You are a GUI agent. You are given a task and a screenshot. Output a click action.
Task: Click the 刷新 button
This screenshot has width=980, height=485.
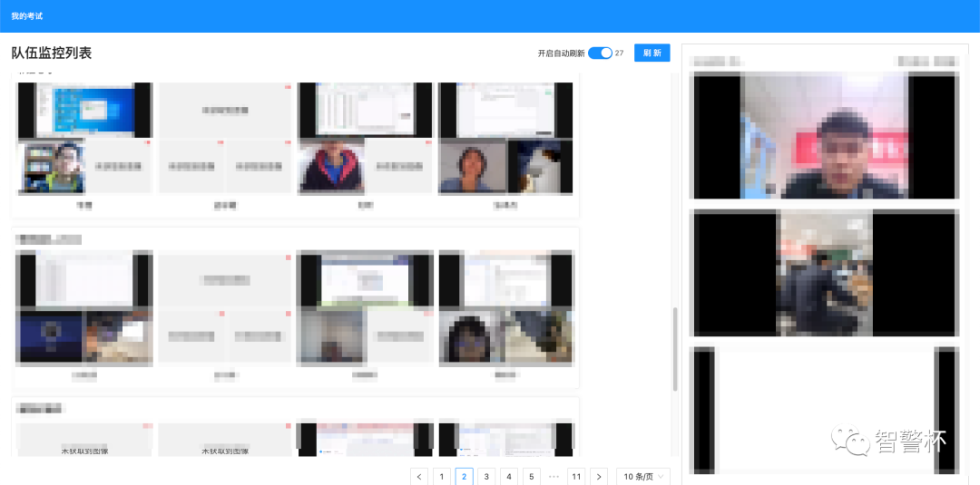tap(652, 53)
